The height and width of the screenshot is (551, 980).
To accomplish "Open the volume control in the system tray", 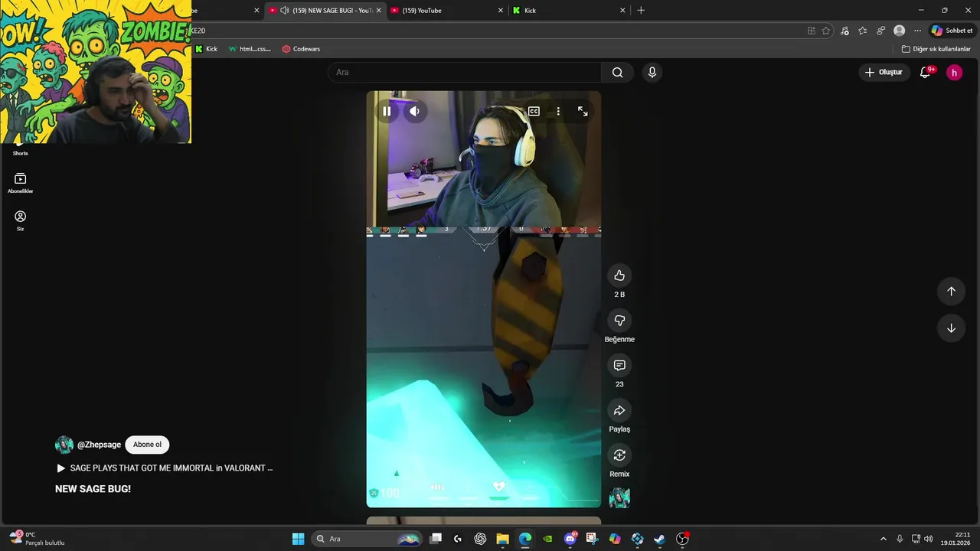I will (x=929, y=539).
